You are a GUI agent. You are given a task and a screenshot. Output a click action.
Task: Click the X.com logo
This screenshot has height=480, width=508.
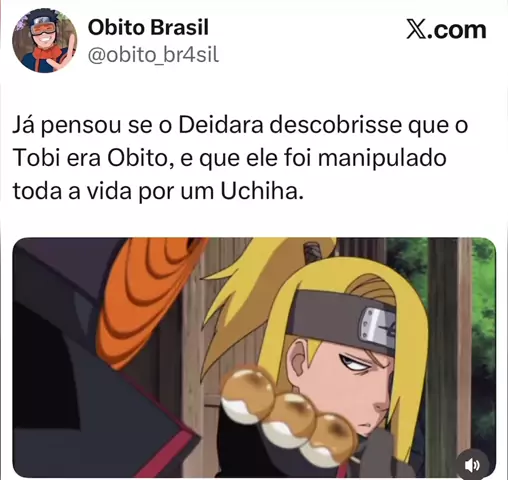[446, 30]
